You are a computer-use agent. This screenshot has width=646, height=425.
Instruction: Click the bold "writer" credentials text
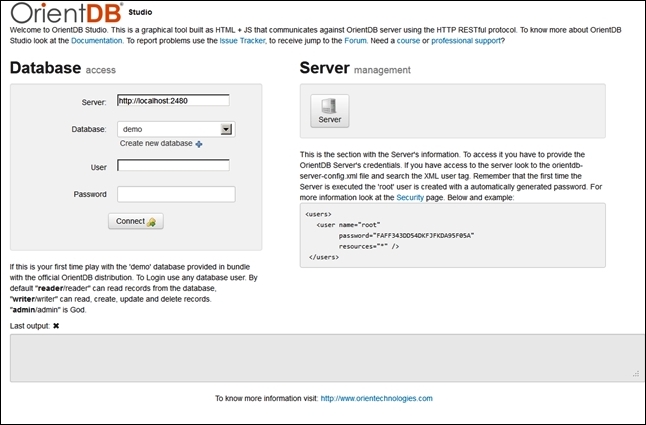click(23, 299)
